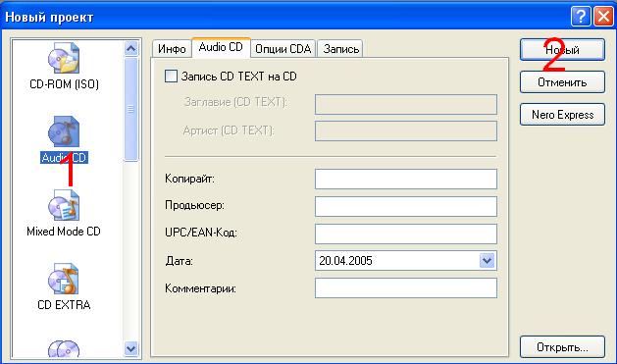Switch to the Опции CDA tab
The height and width of the screenshot is (364, 617).
click(x=283, y=49)
